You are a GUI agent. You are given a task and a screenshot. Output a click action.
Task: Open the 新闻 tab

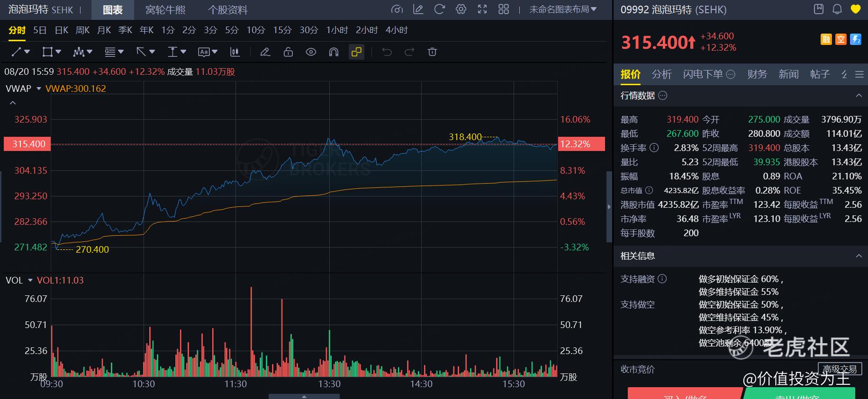coord(788,74)
